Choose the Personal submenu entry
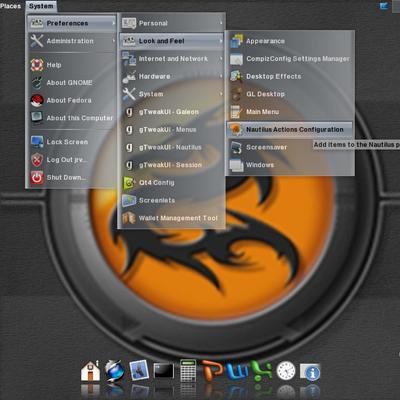Screen dimensions: 400x400 coord(172,23)
